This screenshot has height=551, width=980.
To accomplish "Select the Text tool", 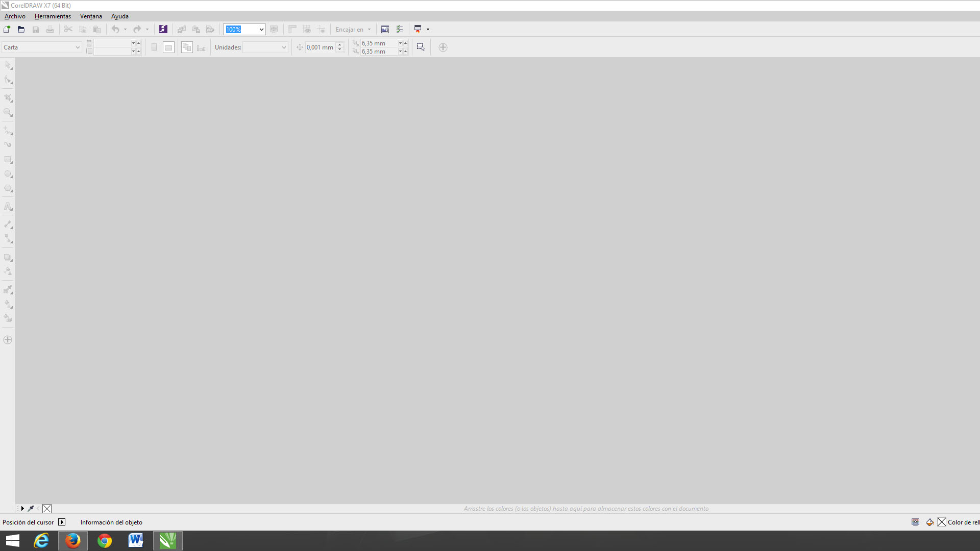I will 8,207.
